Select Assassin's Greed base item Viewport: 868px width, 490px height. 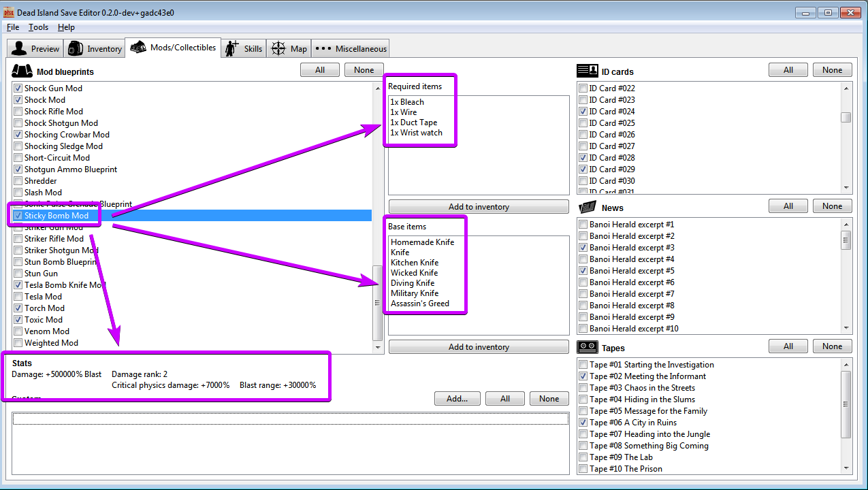coord(420,304)
